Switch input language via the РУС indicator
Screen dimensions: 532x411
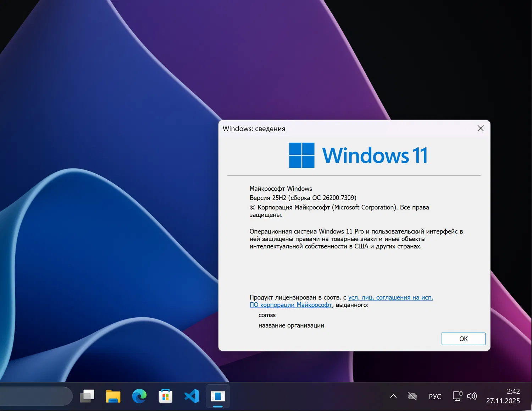[435, 396]
